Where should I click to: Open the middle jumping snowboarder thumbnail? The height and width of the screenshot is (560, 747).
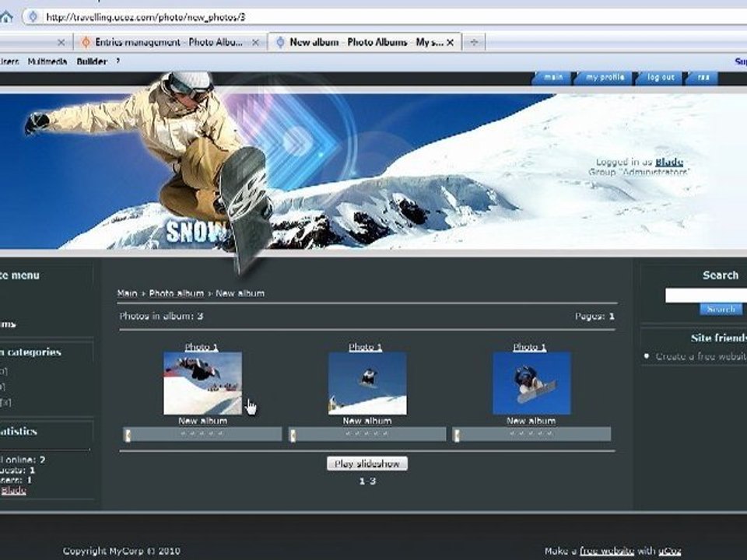click(367, 383)
